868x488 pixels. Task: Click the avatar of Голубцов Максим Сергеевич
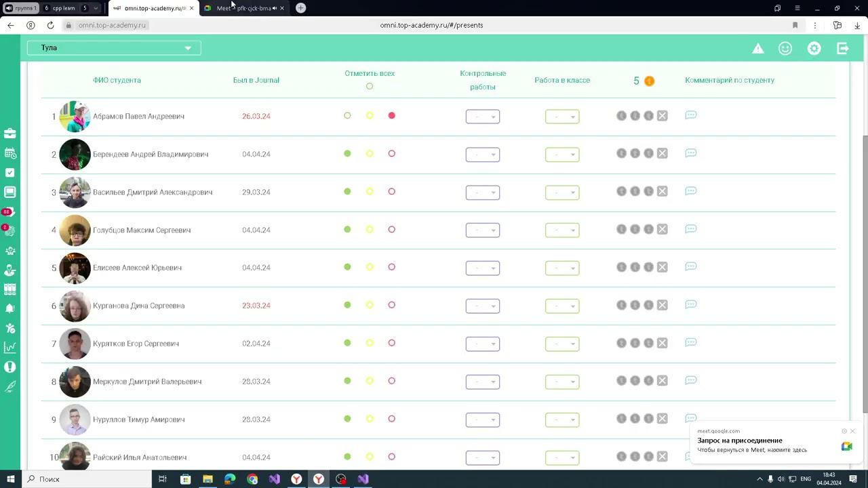tap(75, 230)
